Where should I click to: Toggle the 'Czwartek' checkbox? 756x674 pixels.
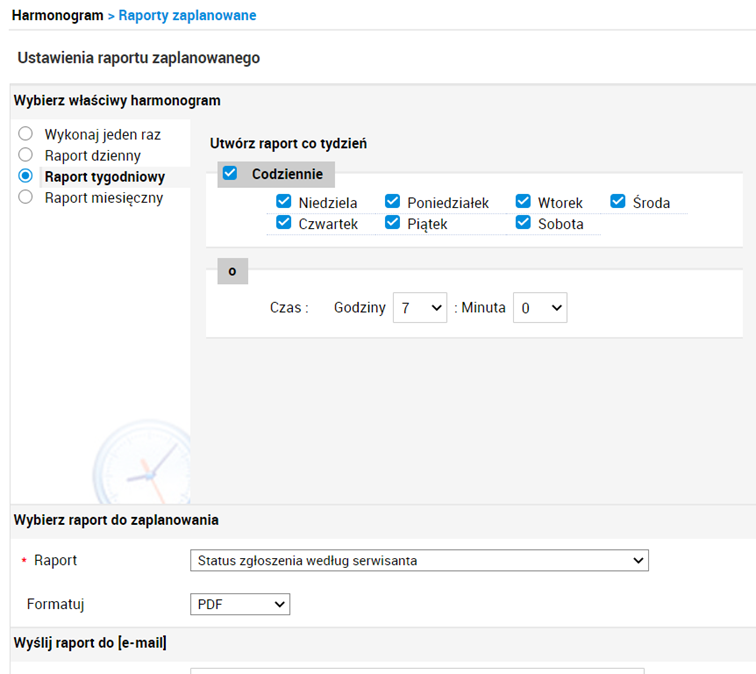coord(284,222)
